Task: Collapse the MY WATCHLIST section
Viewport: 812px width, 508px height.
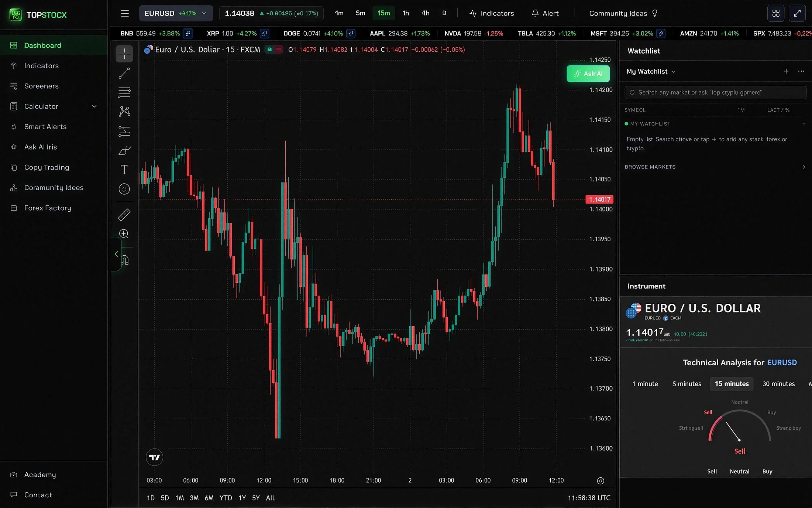Action: click(804, 124)
